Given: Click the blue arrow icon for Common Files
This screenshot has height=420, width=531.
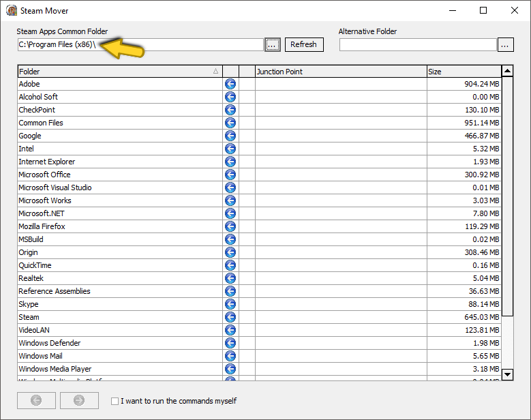Looking at the screenshot, I should (230, 123).
